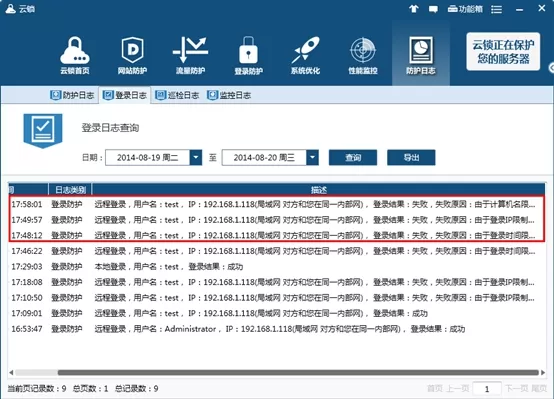
Task: Open the list menu icon in title bar
Action: (496, 9)
